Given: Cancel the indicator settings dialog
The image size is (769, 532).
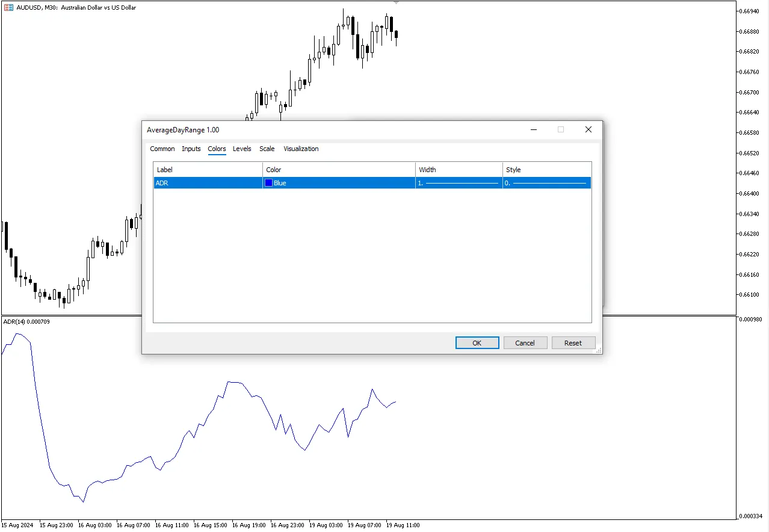Looking at the screenshot, I should (525, 343).
